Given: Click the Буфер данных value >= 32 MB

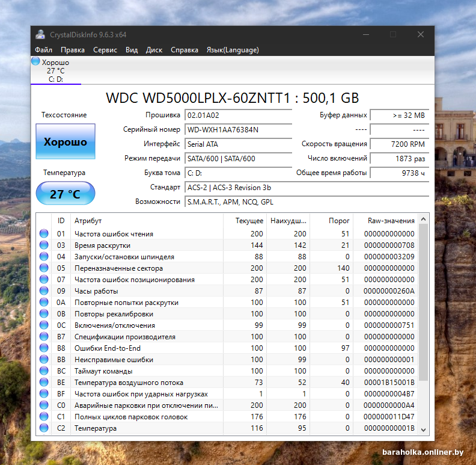Looking at the screenshot, I should pyautogui.click(x=400, y=115).
